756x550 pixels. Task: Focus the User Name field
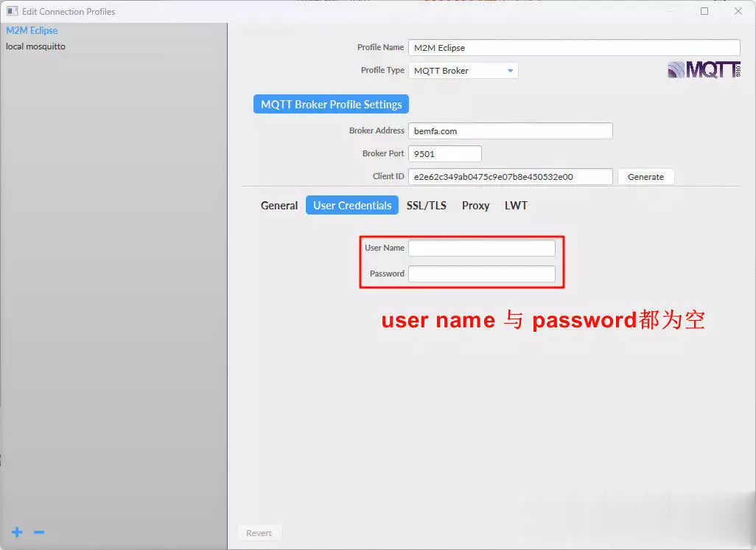coord(482,248)
